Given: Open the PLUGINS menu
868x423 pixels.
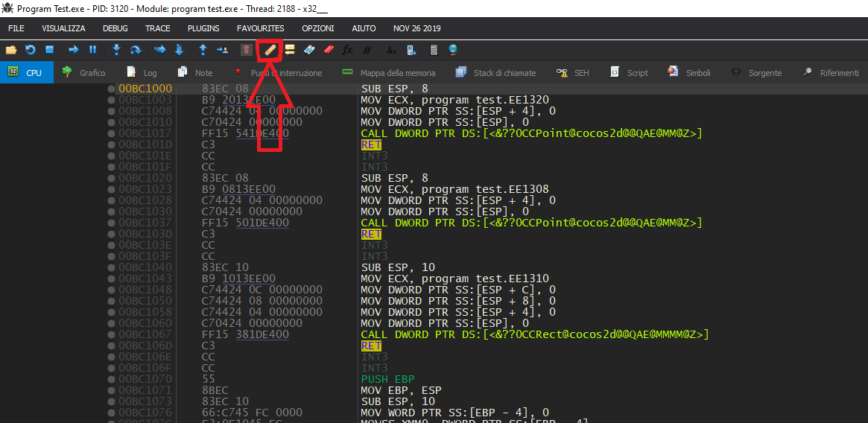Looking at the screenshot, I should coord(203,28).
